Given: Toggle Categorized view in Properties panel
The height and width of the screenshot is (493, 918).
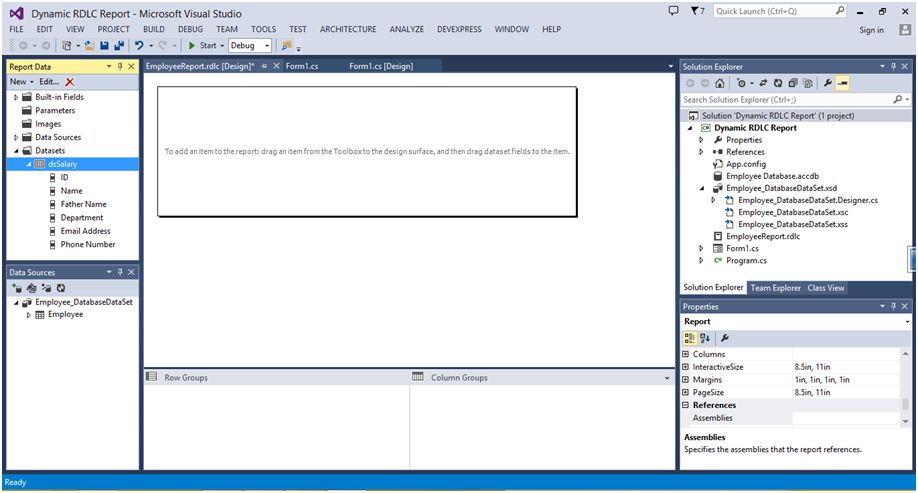Looking at the screenshot, I should point(690,338).
